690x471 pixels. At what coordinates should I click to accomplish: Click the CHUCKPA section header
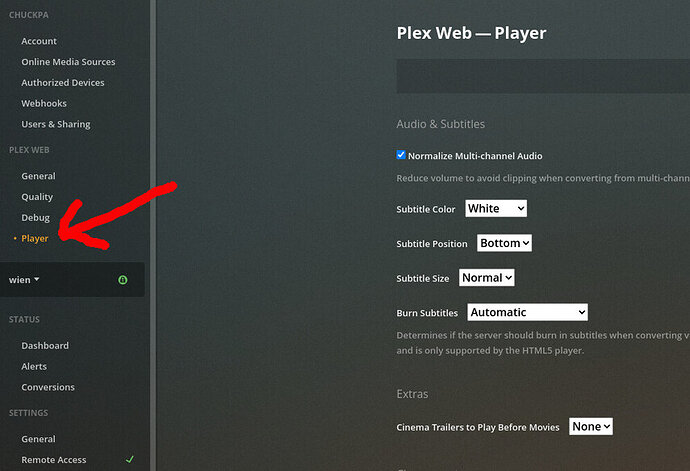[29, 15]
